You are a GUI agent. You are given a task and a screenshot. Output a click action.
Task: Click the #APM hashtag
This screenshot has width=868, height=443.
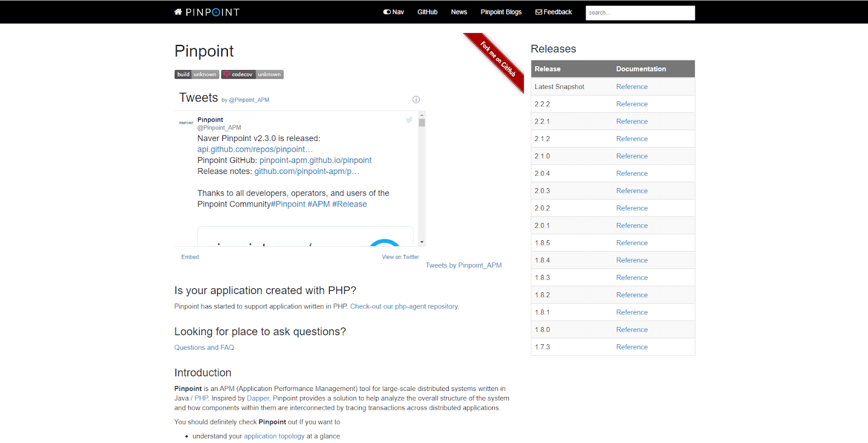tap(318, 204)
